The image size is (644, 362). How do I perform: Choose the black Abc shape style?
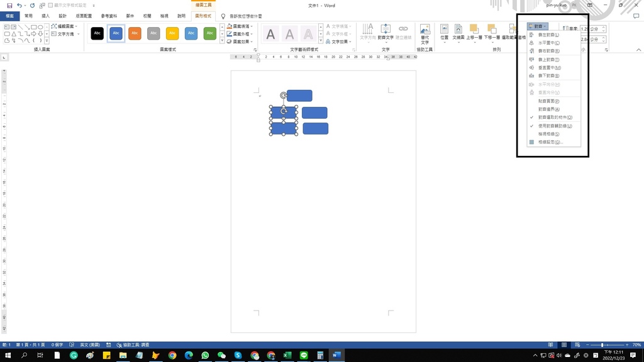click(x=97, y=33)
